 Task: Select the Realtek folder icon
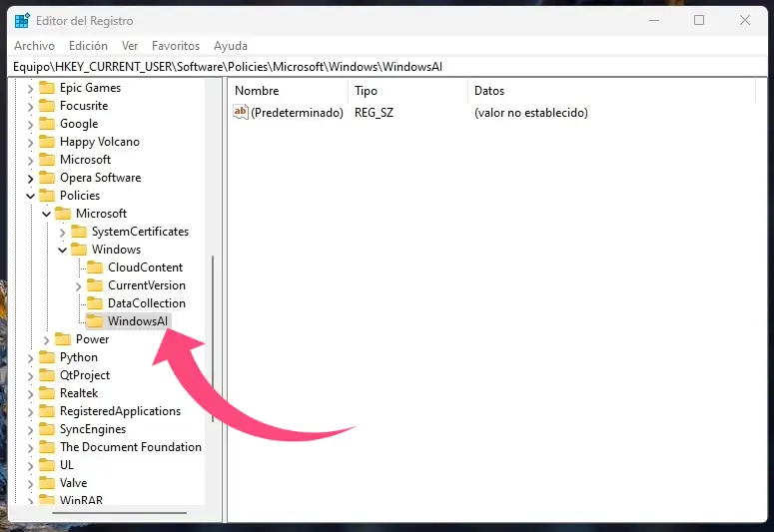pyautogui.click(x=47, y=393)
